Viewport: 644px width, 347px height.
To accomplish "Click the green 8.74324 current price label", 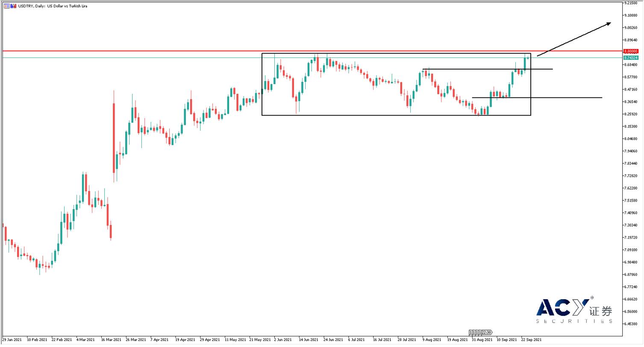I will click(631, 58).
